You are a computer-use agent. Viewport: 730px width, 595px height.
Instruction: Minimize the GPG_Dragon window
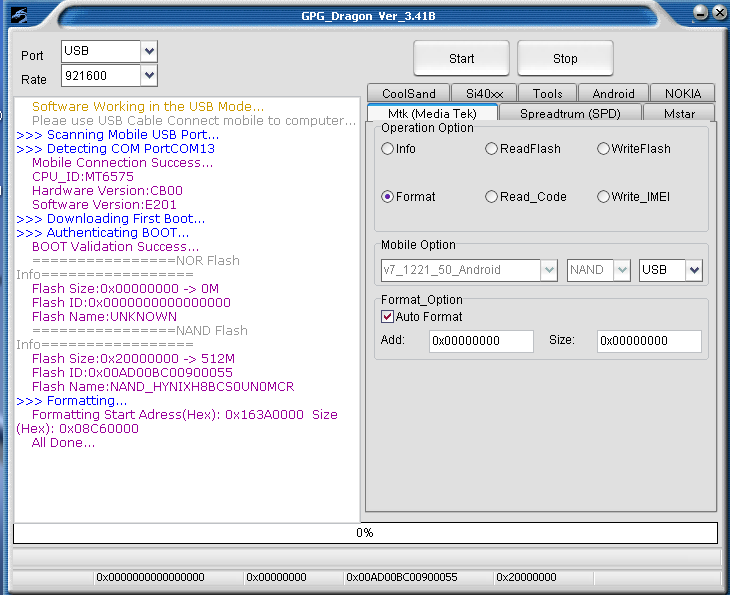701,13
